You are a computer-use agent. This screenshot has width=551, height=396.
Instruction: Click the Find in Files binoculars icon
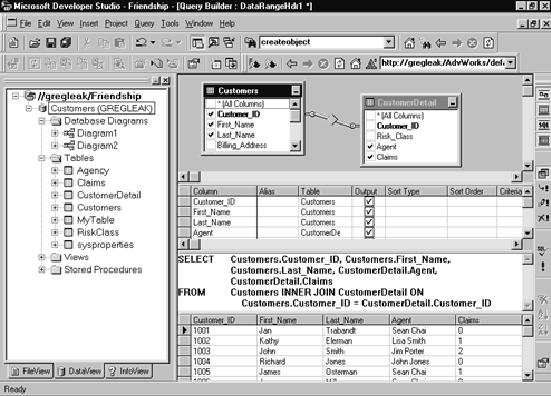(x=250, y=43)
